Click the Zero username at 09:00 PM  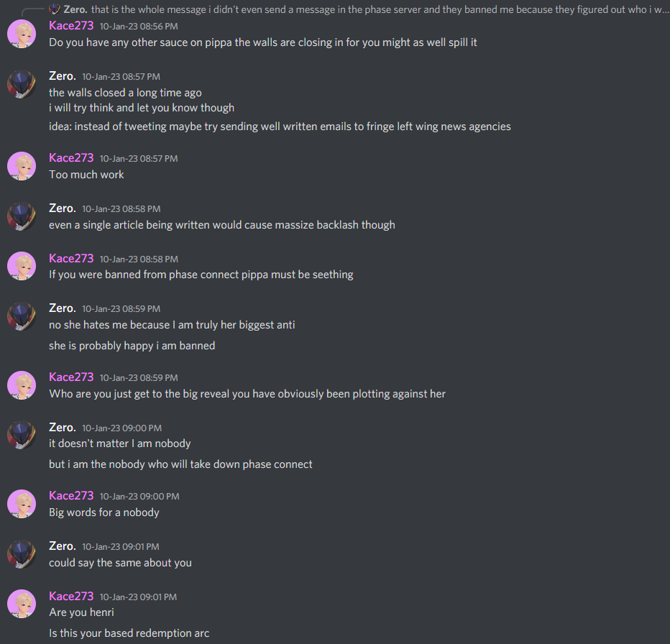coord(63,428)
